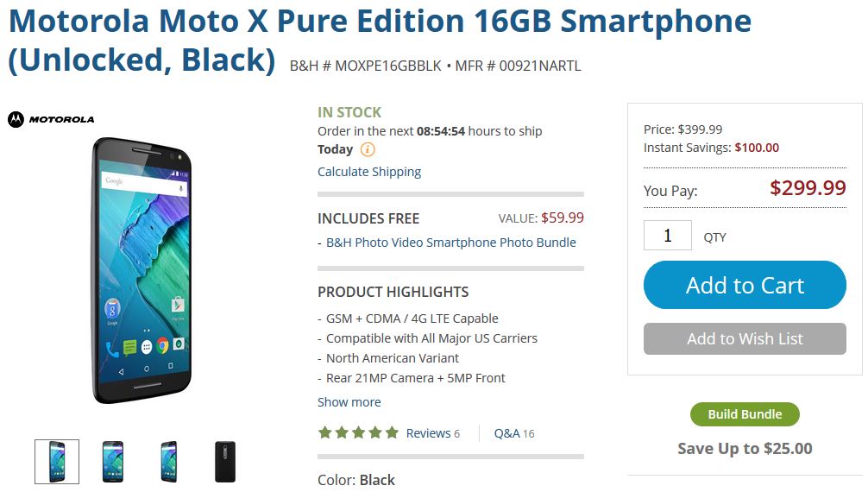This screenshot has height=492, width=868.
Task: Click the quantity input field
Action: click(668, 236)
